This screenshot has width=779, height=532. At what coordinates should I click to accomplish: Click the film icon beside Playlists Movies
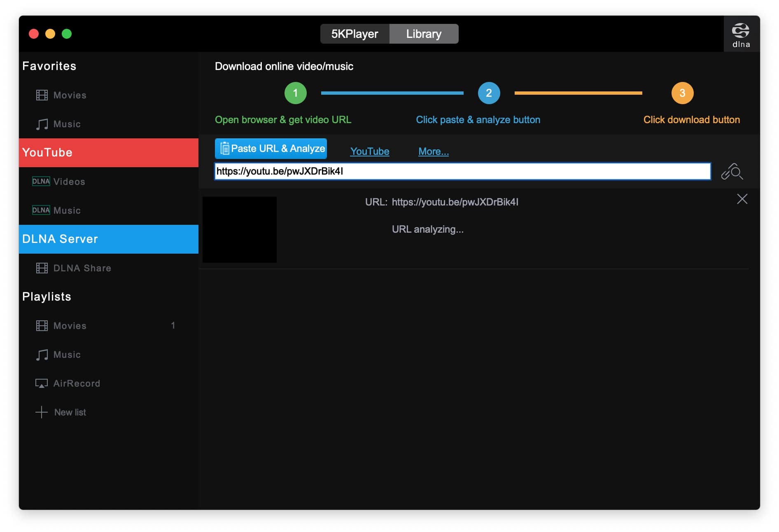[x=42, y=326]
